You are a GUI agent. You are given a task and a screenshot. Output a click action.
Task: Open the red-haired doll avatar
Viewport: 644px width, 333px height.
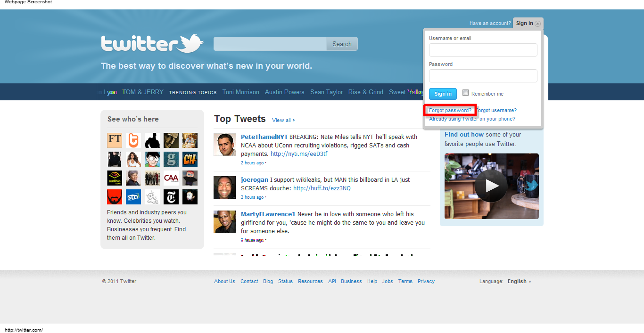click(190, 178)
